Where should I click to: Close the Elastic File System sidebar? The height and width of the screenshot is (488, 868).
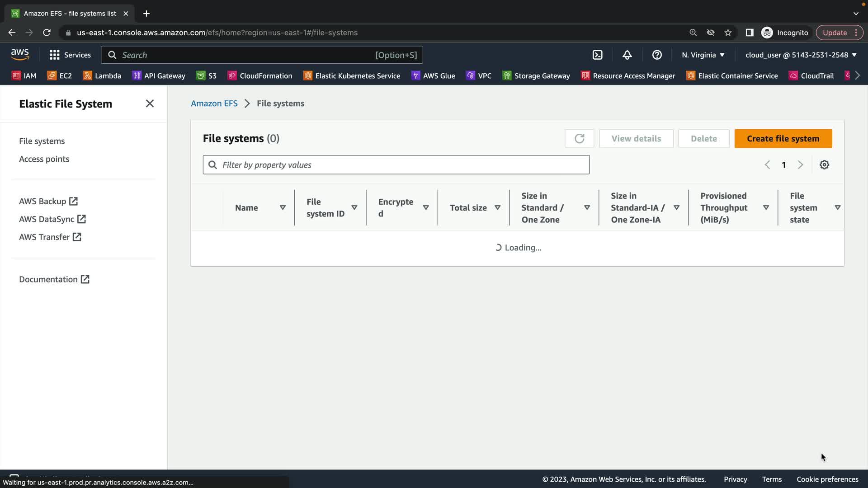(150, 103)
